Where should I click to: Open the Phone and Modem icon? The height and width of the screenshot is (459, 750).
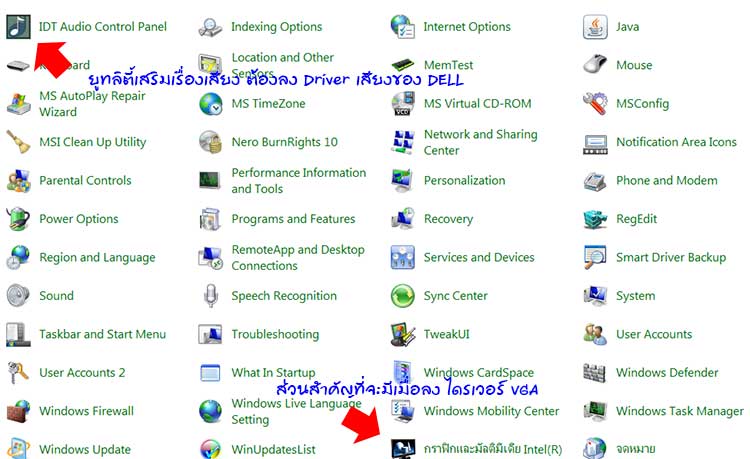[x=595, y=181]
